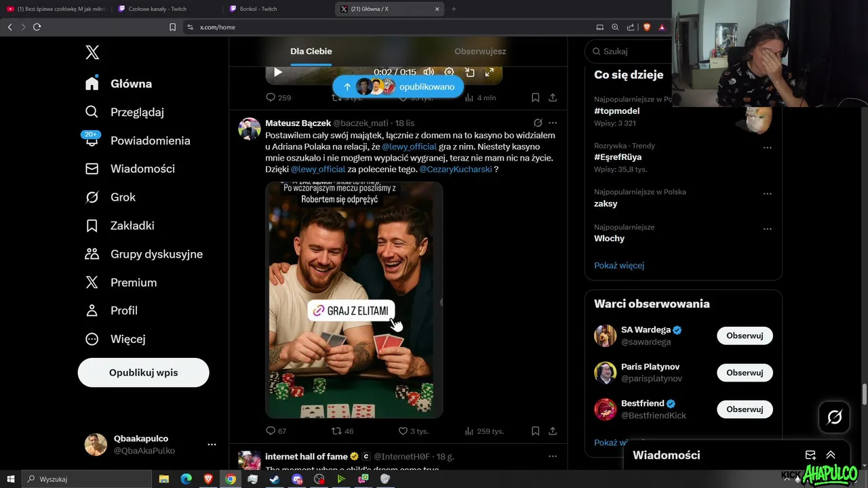Open Przeglądaj explore section
The height and width of the screenshot is (488, 868).
coord(125,112)
